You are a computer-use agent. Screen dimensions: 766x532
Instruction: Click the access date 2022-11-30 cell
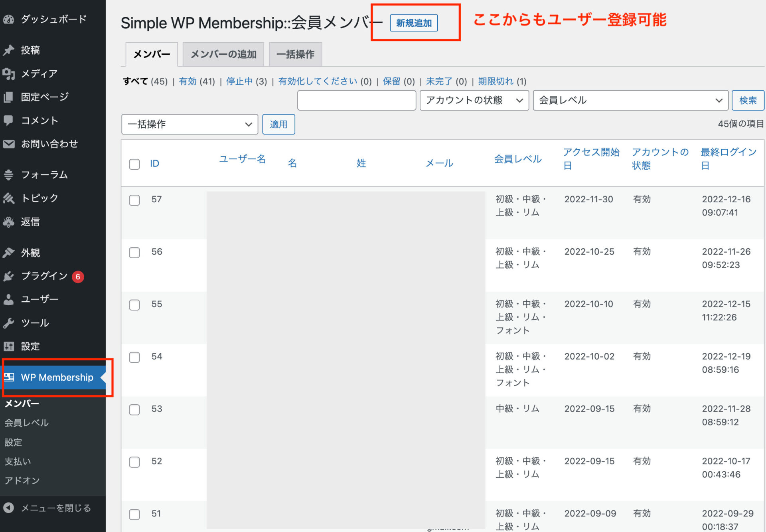coord(588,199)
